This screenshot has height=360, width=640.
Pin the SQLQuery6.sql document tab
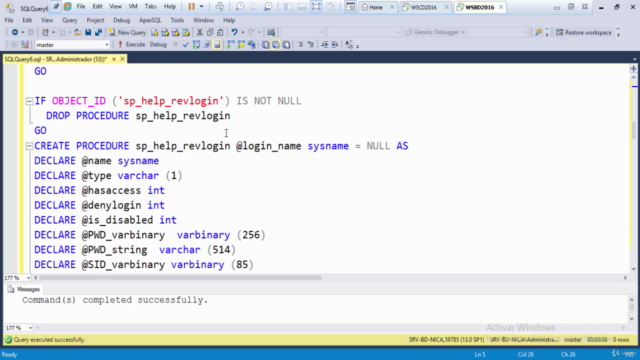point(114,59)
